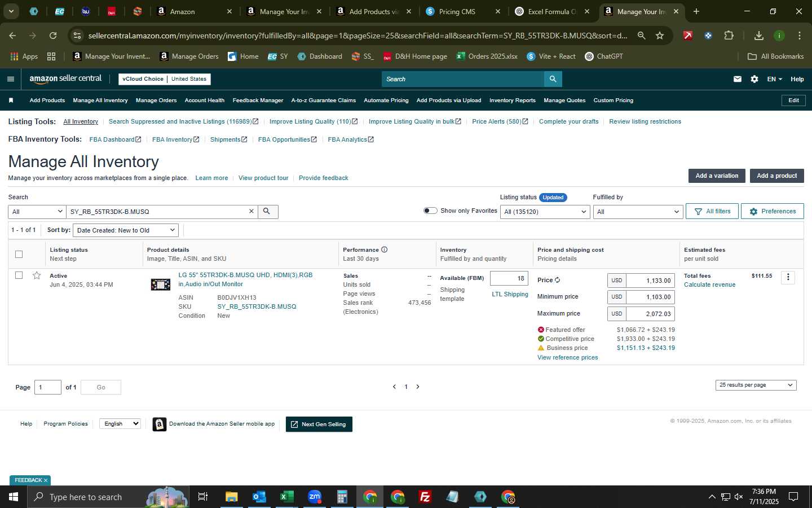Bookmark this page with the star icon

[x=660, y=36]
